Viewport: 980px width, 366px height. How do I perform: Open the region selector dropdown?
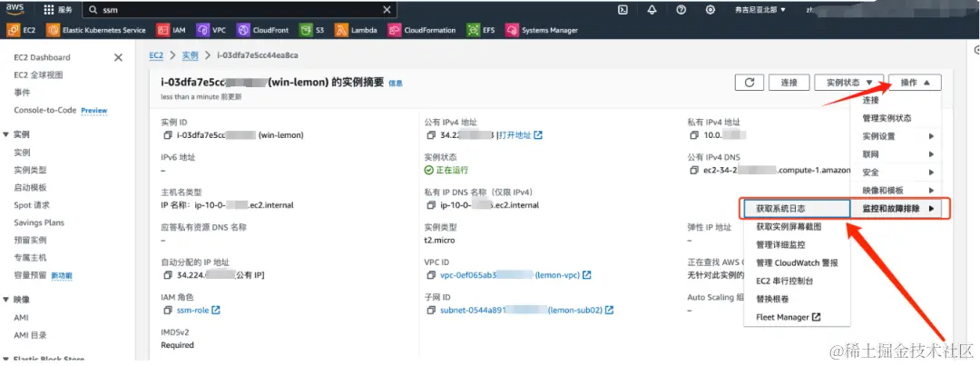coord(760,10)
